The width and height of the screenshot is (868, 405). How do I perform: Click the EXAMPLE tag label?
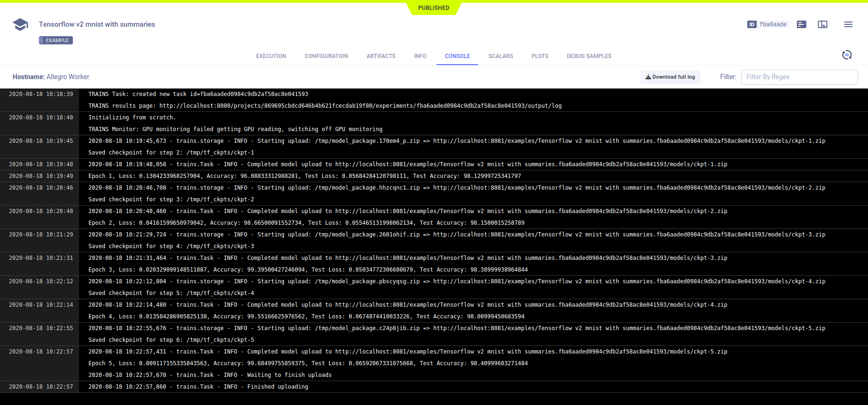tap(56, 40)
